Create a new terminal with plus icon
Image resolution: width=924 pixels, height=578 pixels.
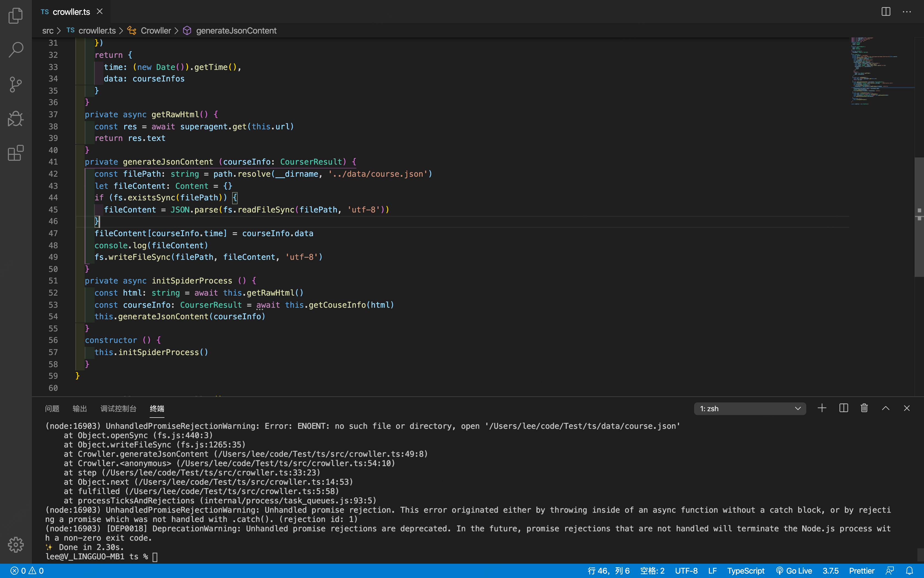point(822,408)
